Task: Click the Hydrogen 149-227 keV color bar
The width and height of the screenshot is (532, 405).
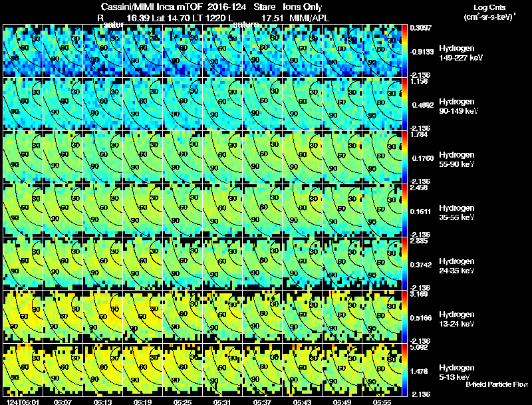Action: 404,51
